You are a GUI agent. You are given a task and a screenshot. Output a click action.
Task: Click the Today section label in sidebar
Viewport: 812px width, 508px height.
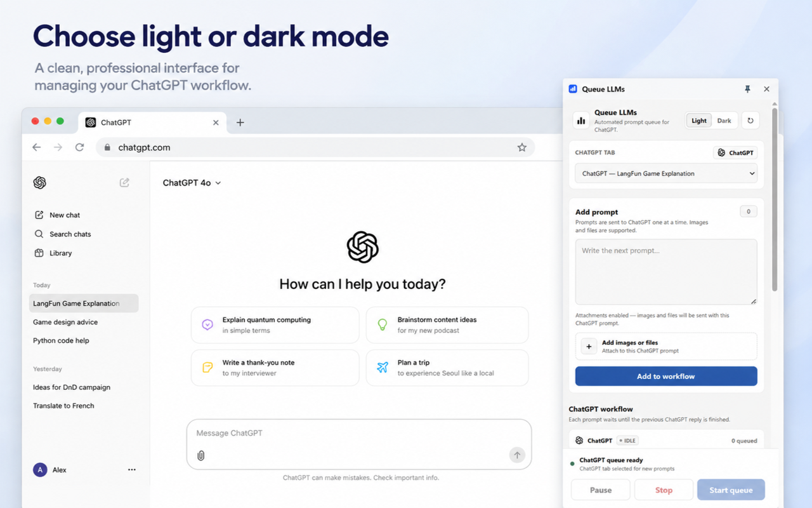tap(42, 285)
